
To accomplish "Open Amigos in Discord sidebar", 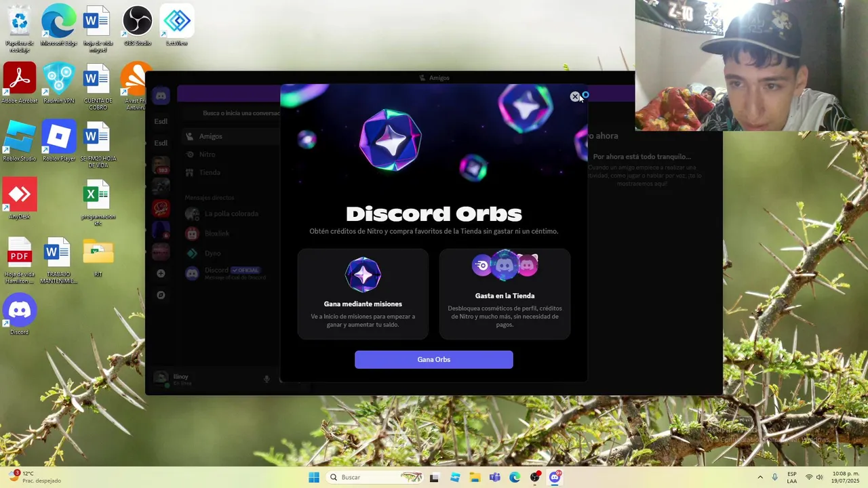I will pos(231,136).
